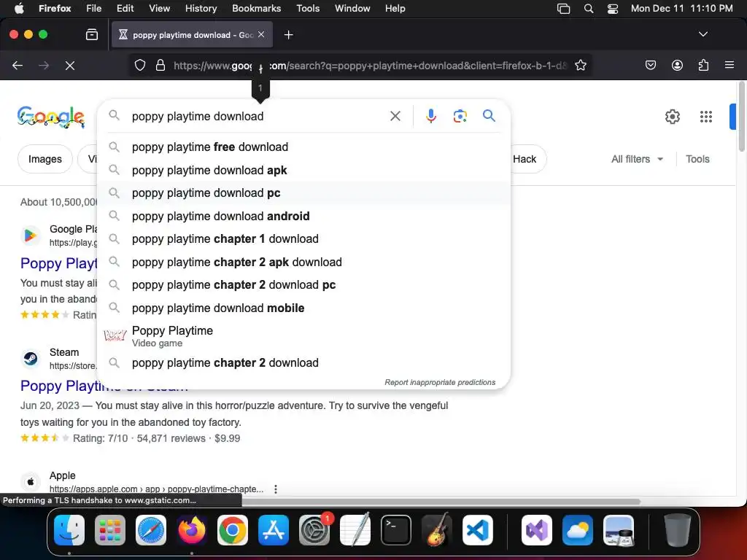Stop loading the page
The height and width of the screenshot is (560, 747).
(70, 65)
